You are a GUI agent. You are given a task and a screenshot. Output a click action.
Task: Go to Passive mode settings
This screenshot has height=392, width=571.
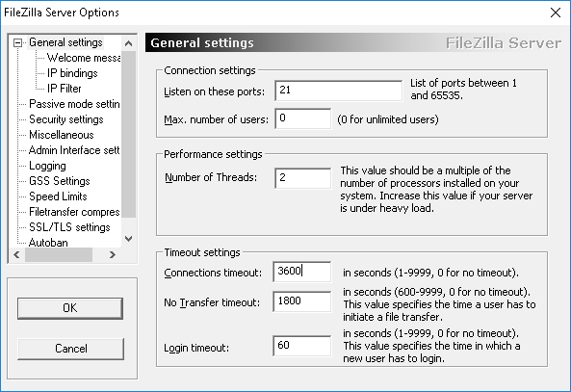point(74,104)
